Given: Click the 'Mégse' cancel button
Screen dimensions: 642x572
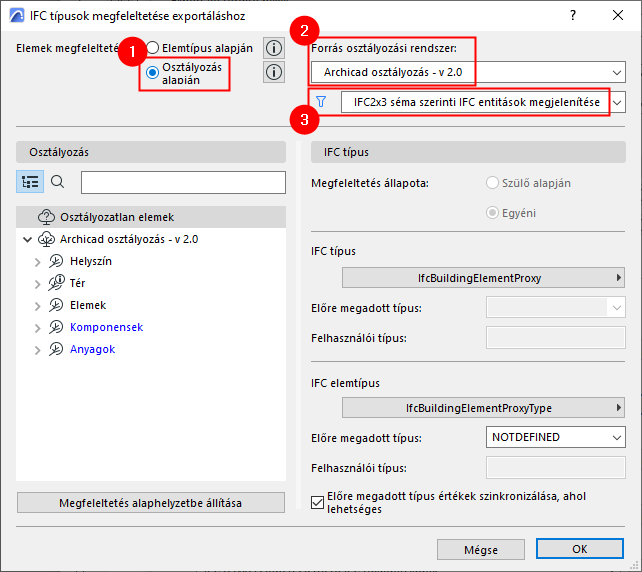Looking at the screenshot, I should pyautogui.click(x=481, y=549).
